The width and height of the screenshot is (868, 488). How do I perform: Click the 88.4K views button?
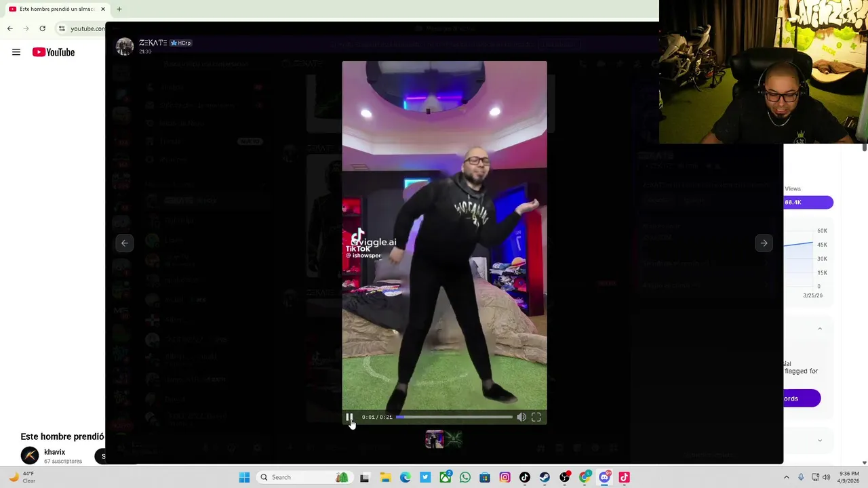coord(808,202)
